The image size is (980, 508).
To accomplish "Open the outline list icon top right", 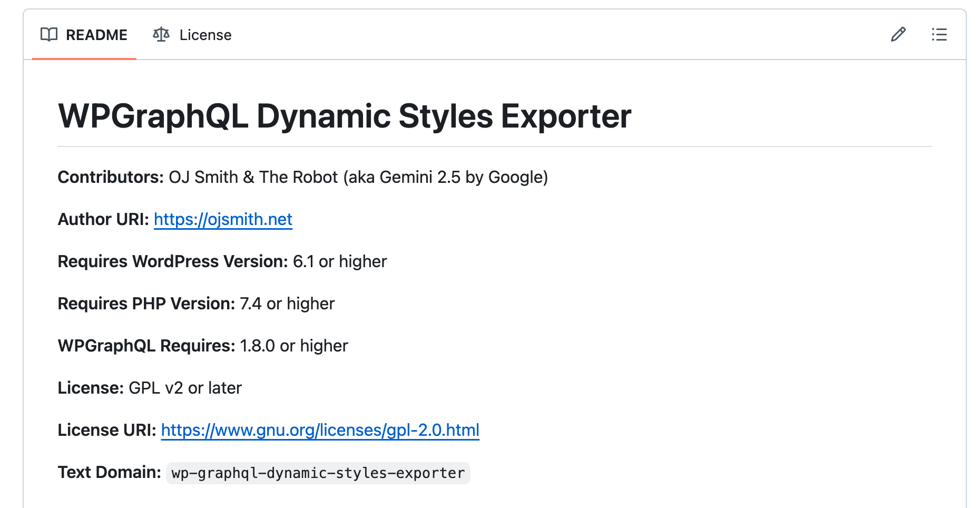I will (939, 35).
